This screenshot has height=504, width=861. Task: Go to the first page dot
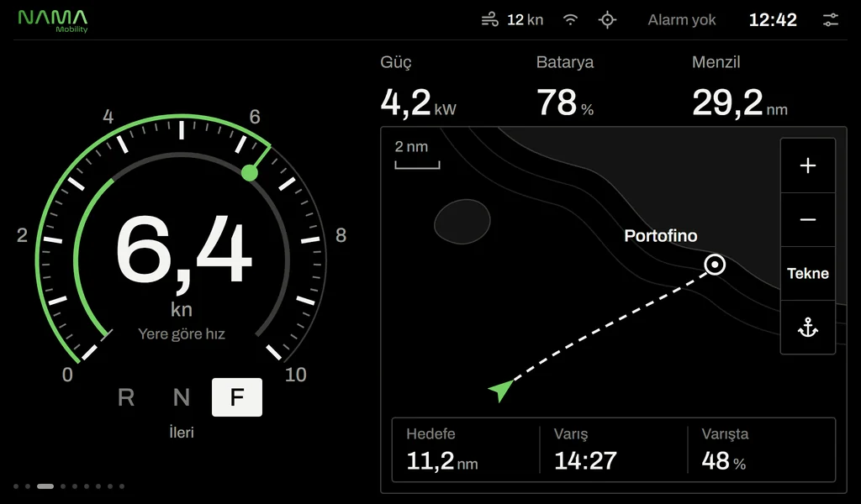click(16, 486)
